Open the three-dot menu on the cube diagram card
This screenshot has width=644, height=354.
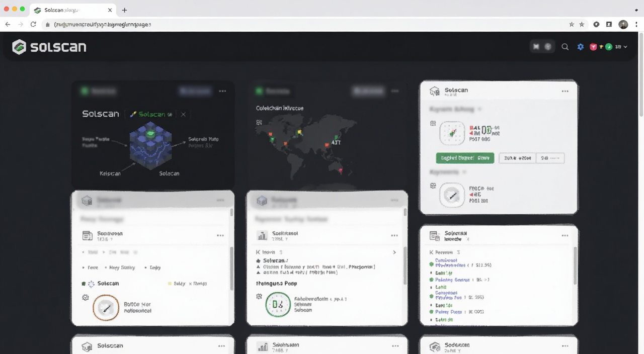click(222, 91)
